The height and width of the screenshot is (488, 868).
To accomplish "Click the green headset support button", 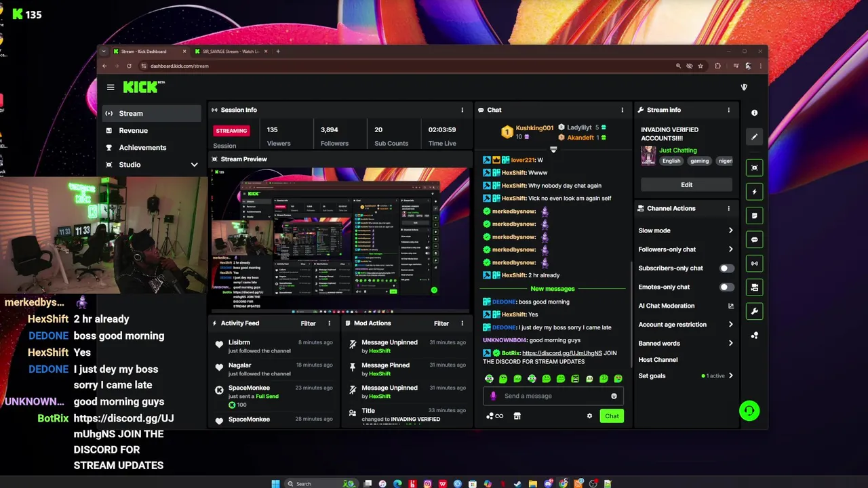I will click(x=749, y=411).
